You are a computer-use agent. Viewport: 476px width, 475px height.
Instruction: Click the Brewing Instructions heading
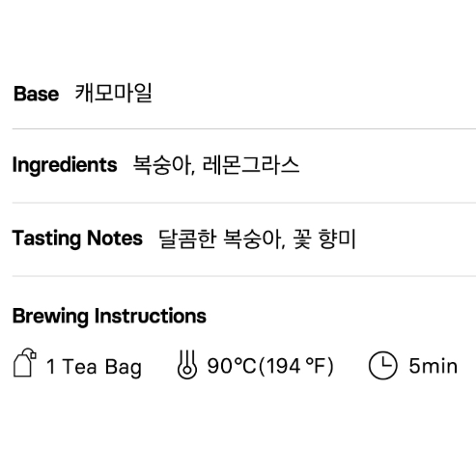109,317
